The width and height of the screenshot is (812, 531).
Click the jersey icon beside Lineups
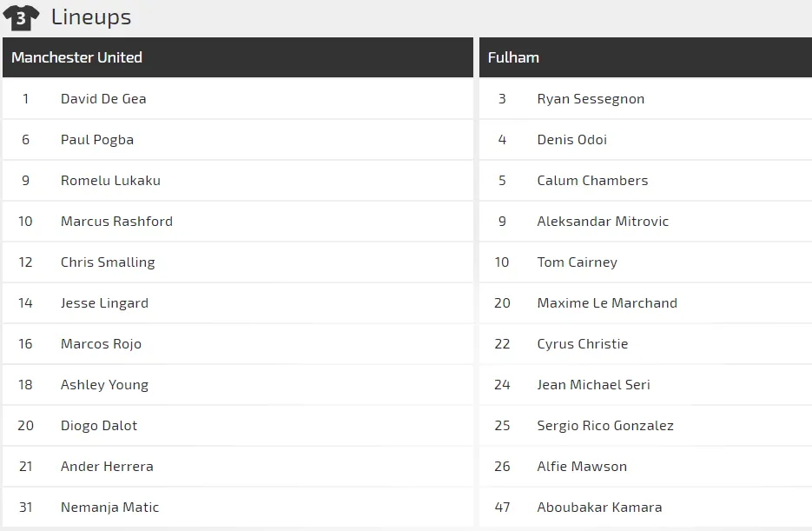tap(21, 17)
